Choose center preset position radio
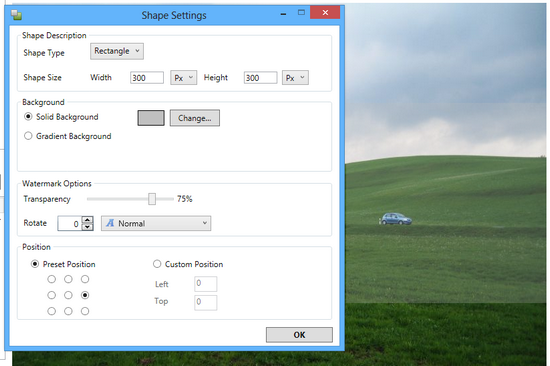The width and height of the screenshot is (550, 366). (x=68, y=295)
